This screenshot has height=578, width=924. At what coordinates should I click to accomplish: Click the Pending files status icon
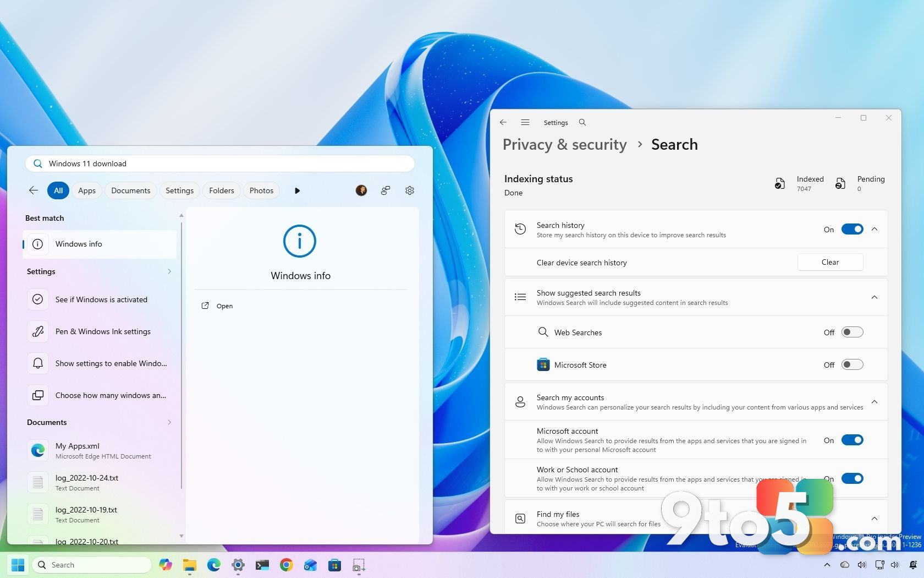click(840, 183)
